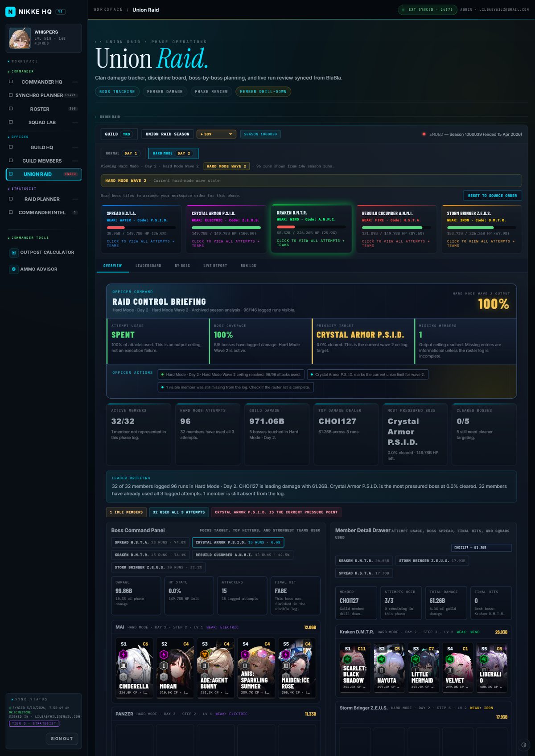Screen dimensions: 535x756
Task: Expand all attempts for Crystal Armor P.S.I.D. tile
Action: point(226,243)
